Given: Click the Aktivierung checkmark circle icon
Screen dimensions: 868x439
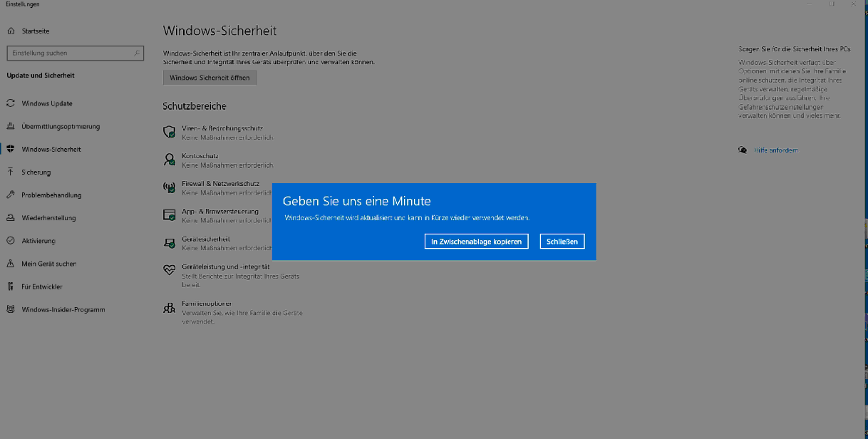Looking at the screenshot, I should point(11,240).
